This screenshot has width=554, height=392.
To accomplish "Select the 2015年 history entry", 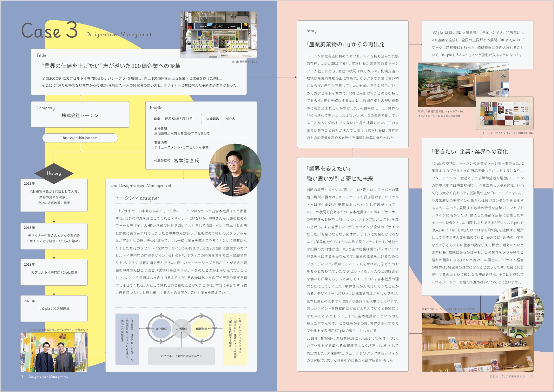I will [x=54, y=236].
